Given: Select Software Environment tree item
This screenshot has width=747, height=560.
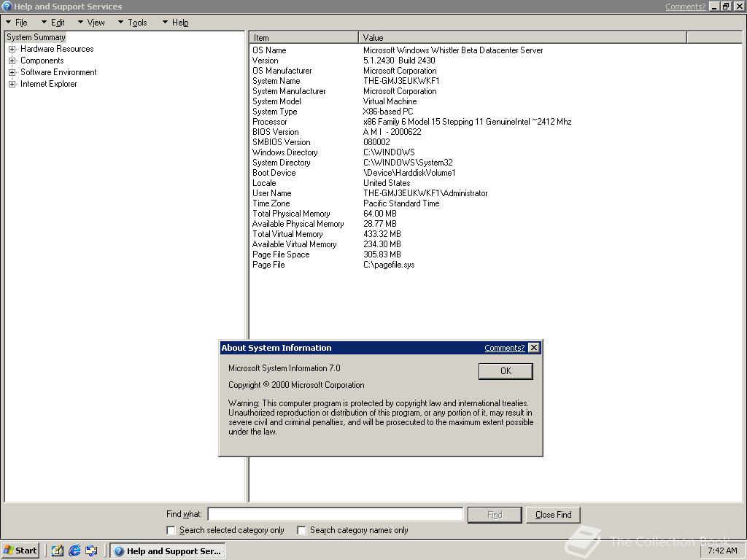Looking at the screenshot, I should tap(58, 72).
